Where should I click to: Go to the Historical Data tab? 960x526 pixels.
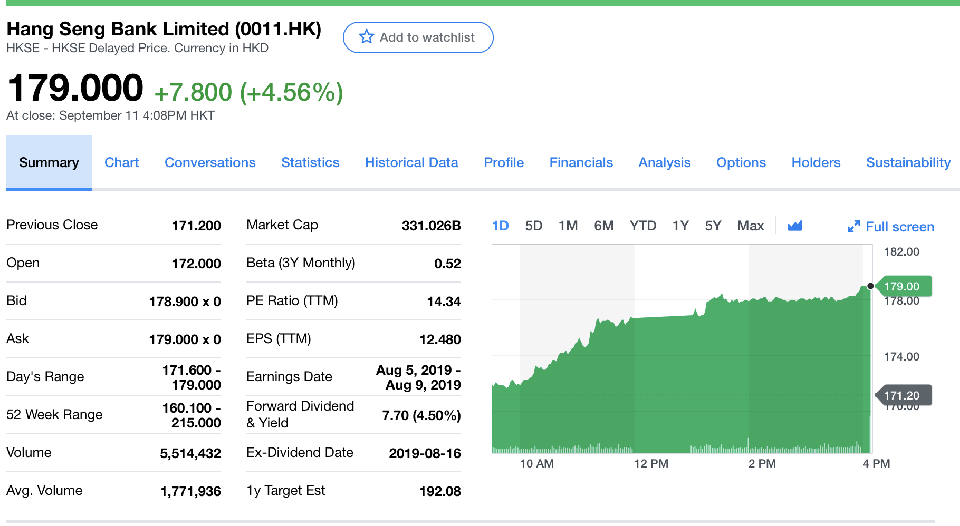pyautogui.click(x=411, y=163)
